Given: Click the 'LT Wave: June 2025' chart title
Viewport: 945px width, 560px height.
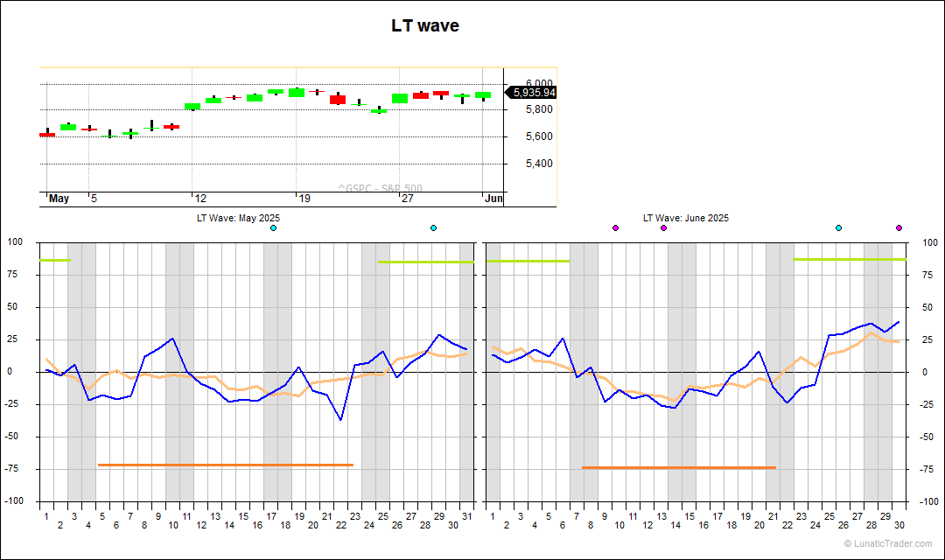Looking at the screenshot, I should (685, 218).
